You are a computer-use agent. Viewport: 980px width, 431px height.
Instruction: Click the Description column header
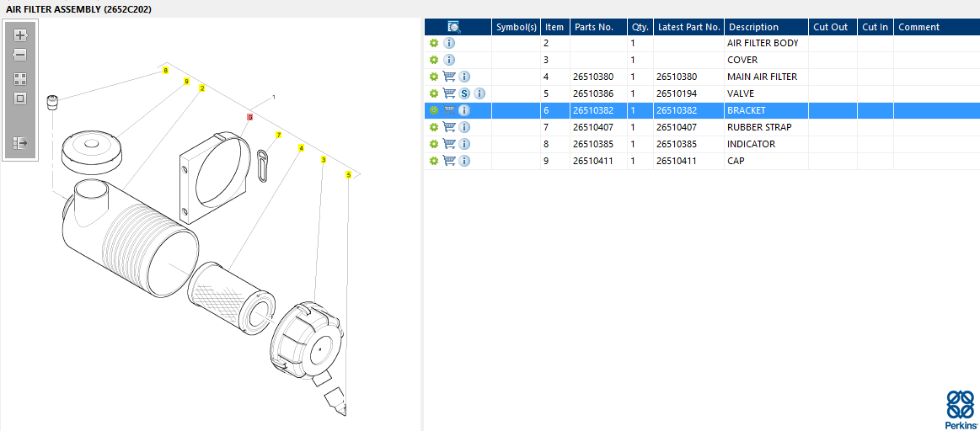pyautogui.click(x=766, y=27)
